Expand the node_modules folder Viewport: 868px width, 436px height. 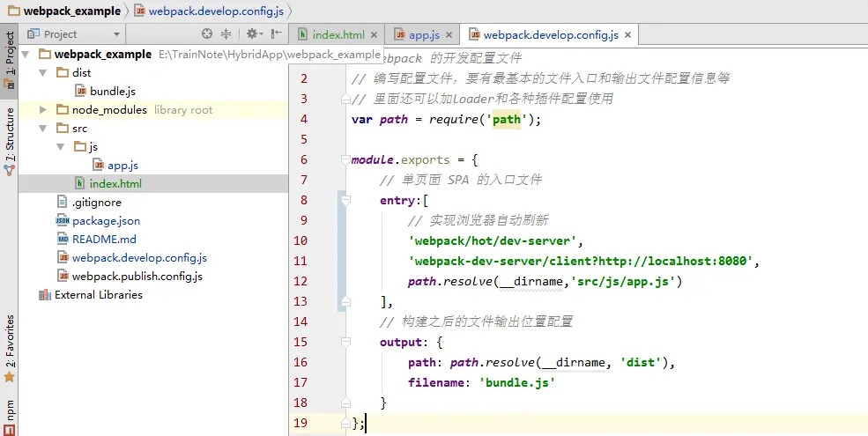pyautogui.click(x=43, y=110)
